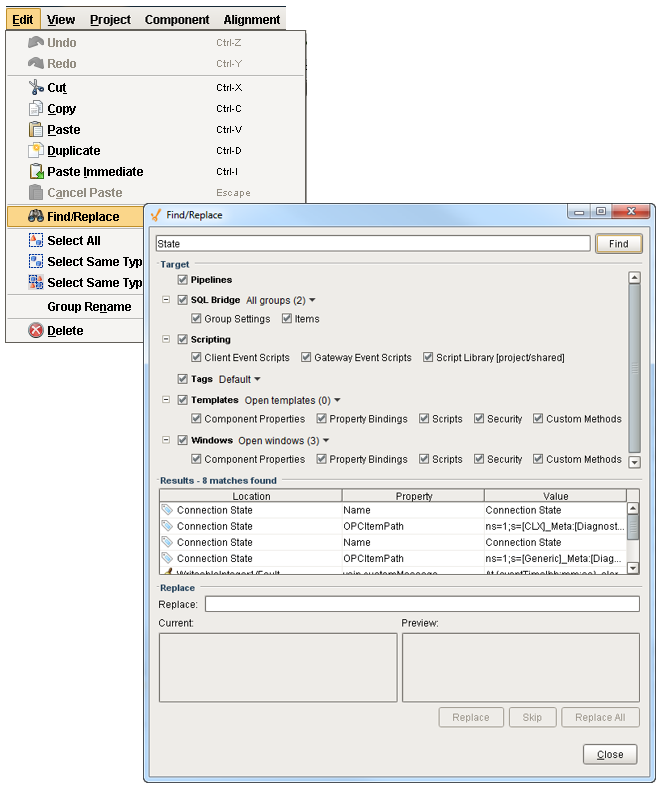This screenshot has width=662, height=787.
Task: Click the Close button in dialog
Action: click(609, 755)
